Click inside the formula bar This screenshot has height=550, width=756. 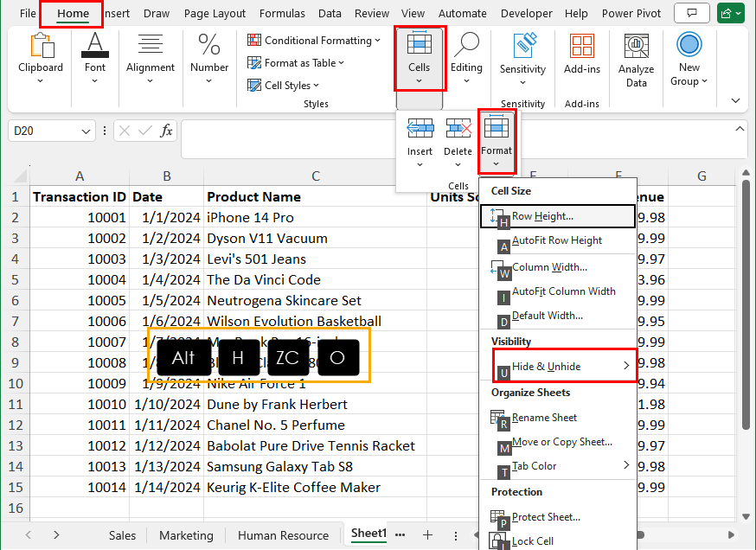coord(289,139)
